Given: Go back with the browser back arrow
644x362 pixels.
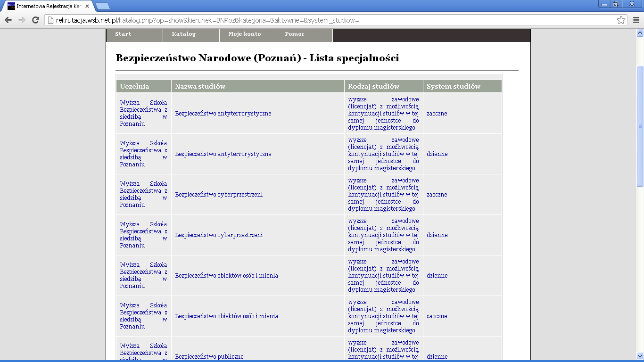Looking at the screenshot, I should tap(8, 20).
